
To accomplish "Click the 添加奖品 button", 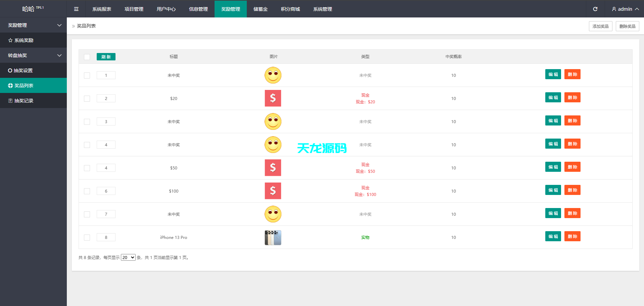I will point(600,26).
